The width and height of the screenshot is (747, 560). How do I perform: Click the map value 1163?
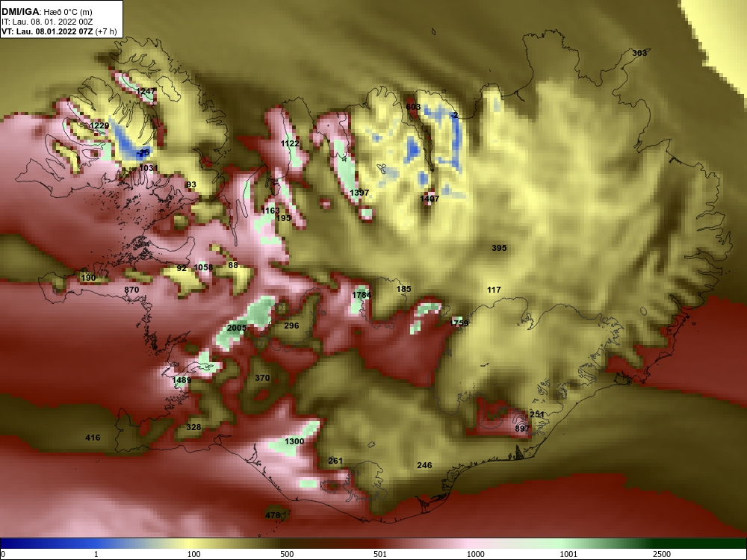pyautogui.click(x=270, y=211)
